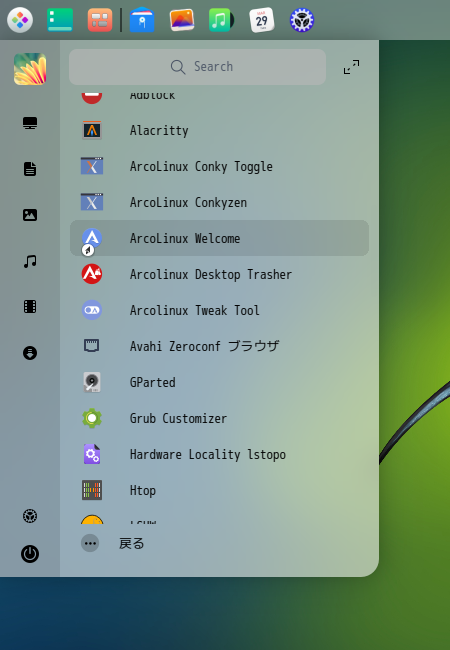Image resolution: width=450 pixels, height=650 pixels.
Task: Launch Hardware Locality lstopo
Action: click(x=219, y=454)
